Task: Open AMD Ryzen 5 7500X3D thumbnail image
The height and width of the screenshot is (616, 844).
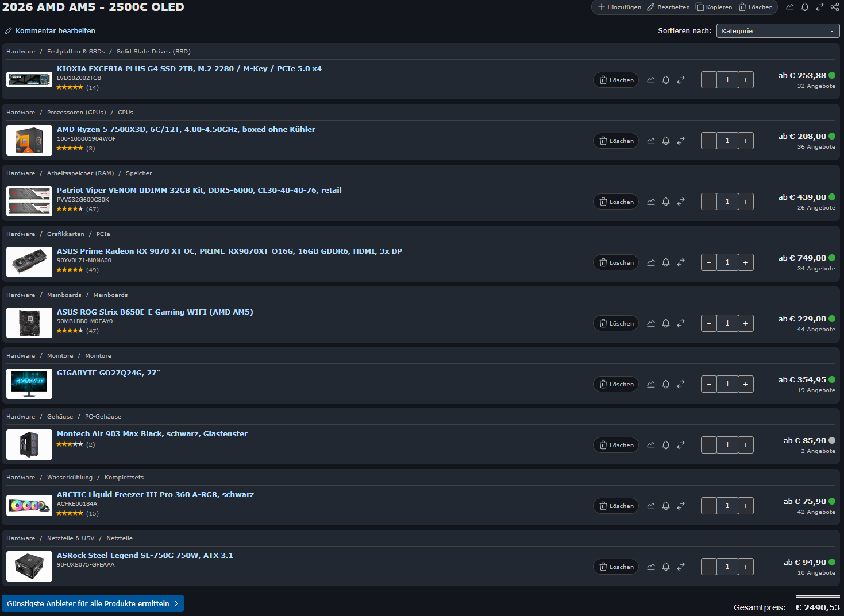Action: pos(29,141)
